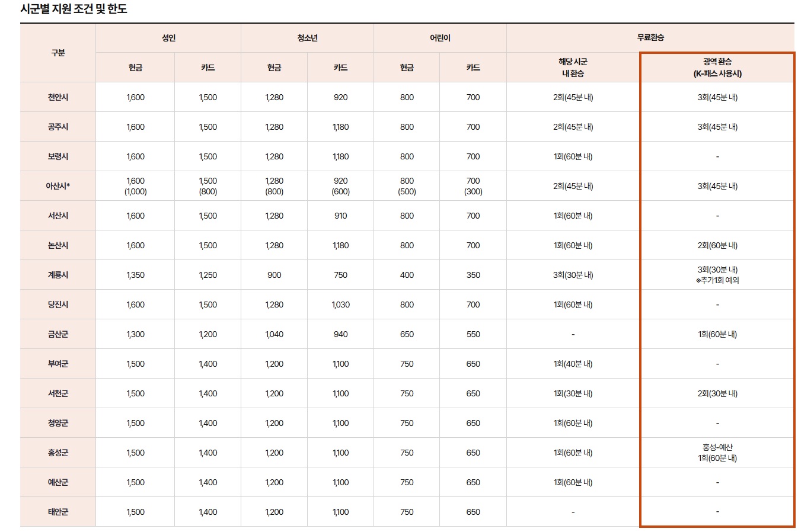The height and width of the screenshot is (532, 798).
Task: Click 계룡시 시군 내 환승 3회(30분 내)
Action: click(573, 275)
